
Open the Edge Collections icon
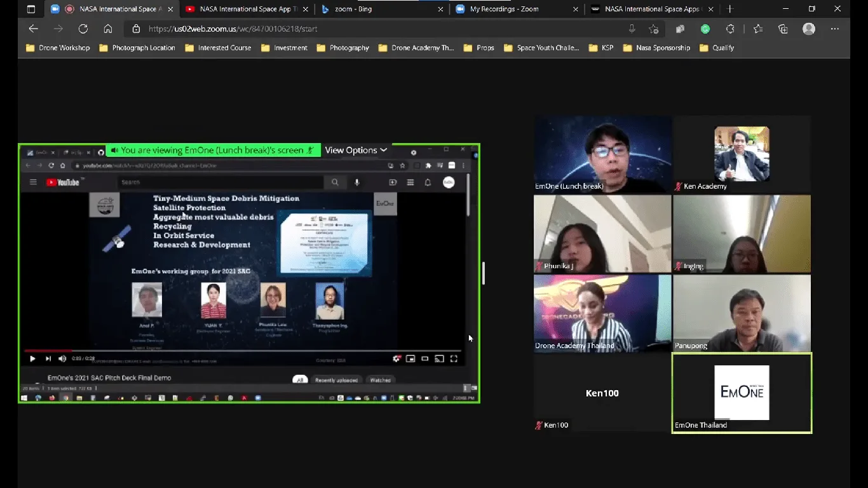[783, 29]
